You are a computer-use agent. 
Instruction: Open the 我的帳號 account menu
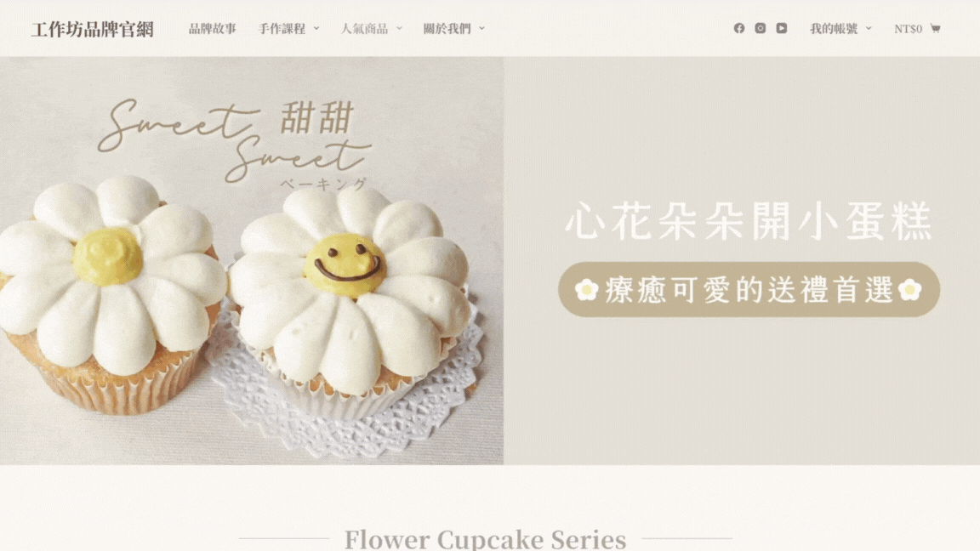click(834, 29)
